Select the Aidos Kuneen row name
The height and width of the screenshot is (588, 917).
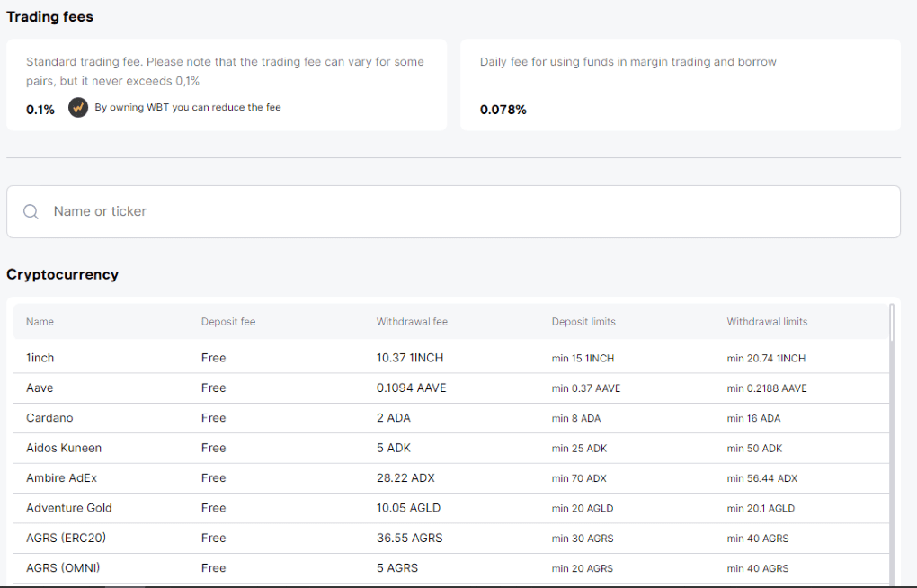[64, 448]
